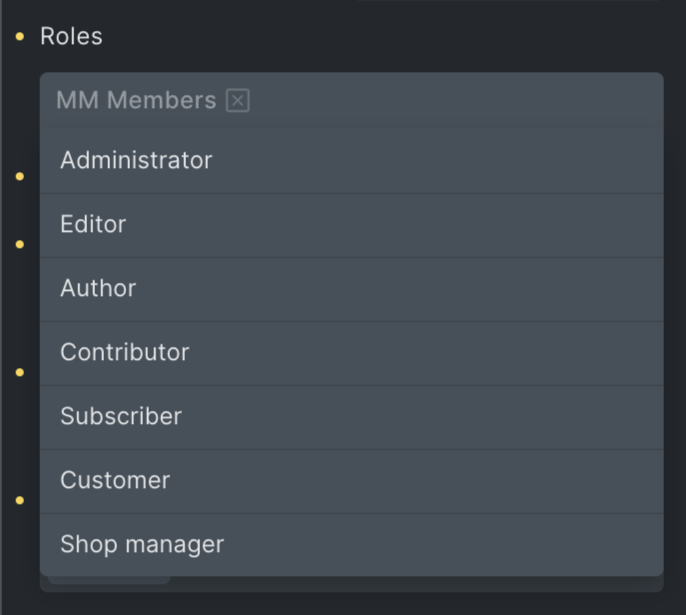Click the partially hidden button under Shop manager
Viewport: 686px width, 615px height.
click(110, 580)
